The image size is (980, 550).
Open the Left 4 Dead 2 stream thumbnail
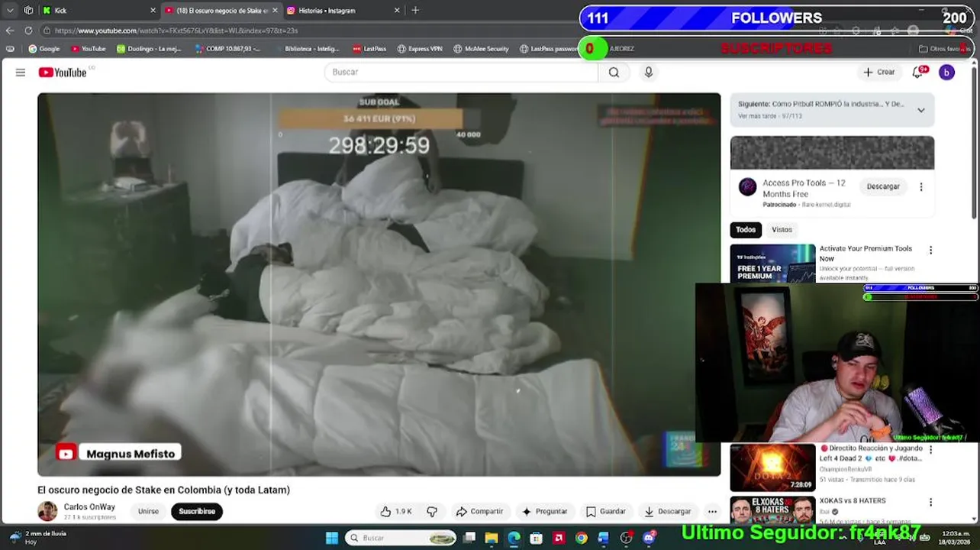(x=772, y=467)
